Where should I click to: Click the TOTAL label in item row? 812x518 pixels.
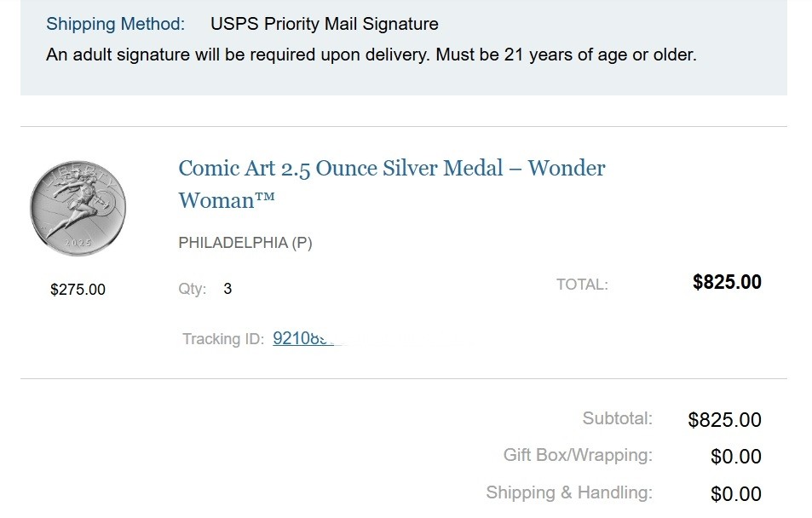click(x=582, y=285)
